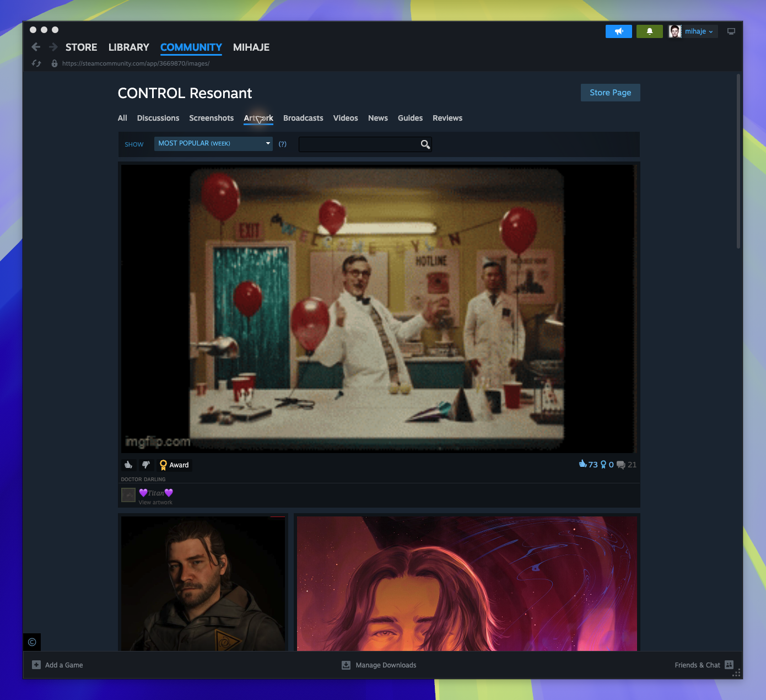Click the Add a Game plus icon

[x=36, y=665]
